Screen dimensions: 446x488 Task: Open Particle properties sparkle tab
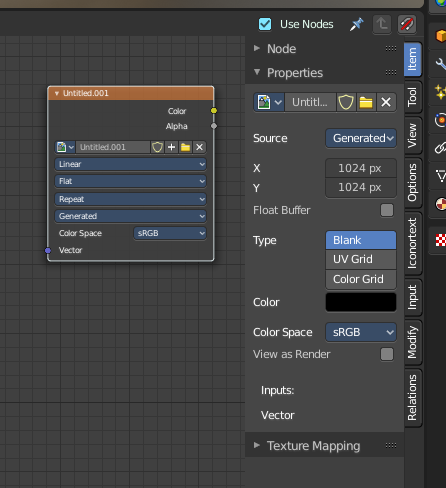coord(441,92)
